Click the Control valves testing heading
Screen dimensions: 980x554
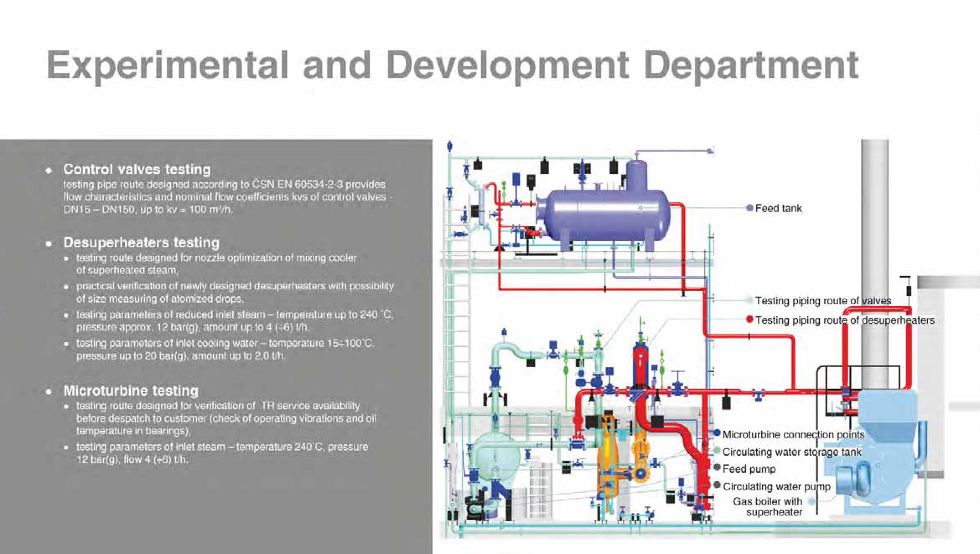pyautogui.click(x=137, y=169)
